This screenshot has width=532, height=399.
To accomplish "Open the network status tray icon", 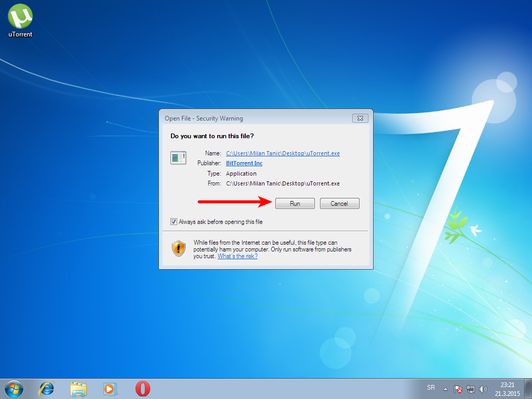I will point(471,389).
